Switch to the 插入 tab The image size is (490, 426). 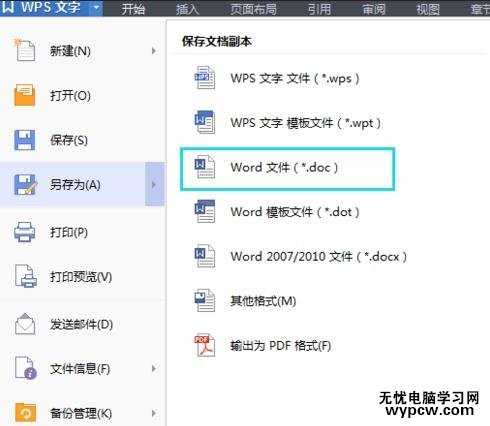tap(187, 9)
